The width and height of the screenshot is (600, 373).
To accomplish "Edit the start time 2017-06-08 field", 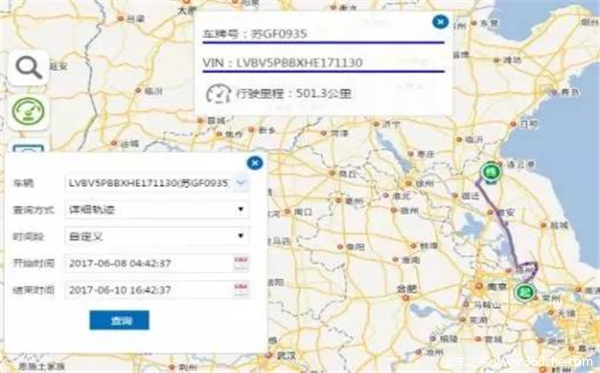I will [149, 263].
